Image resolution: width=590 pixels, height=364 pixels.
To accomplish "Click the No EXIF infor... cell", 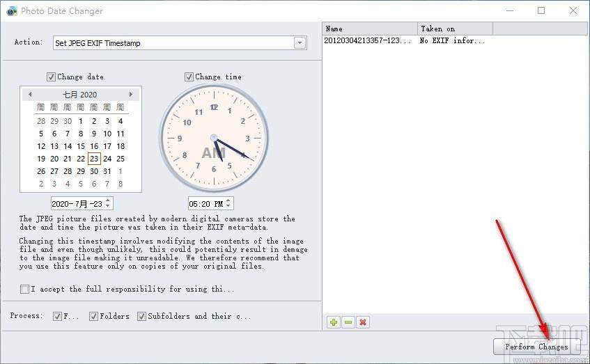I will pos(452,40).
